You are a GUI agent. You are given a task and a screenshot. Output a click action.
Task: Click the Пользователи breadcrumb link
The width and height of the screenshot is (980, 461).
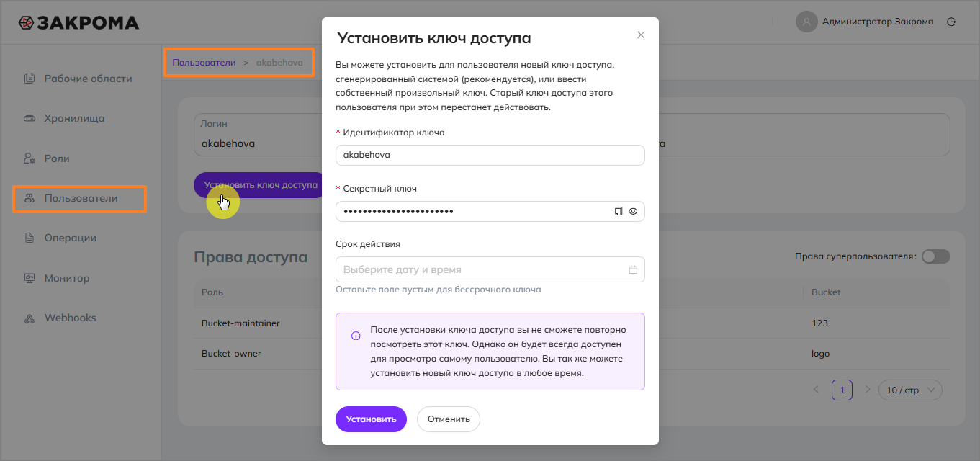204,63
